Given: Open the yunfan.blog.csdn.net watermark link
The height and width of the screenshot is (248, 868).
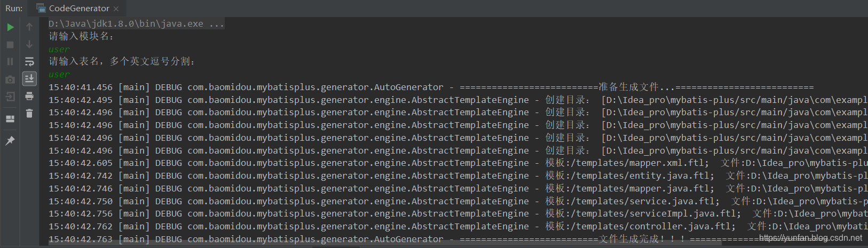Looking at the screenshot, I should 810,238.
